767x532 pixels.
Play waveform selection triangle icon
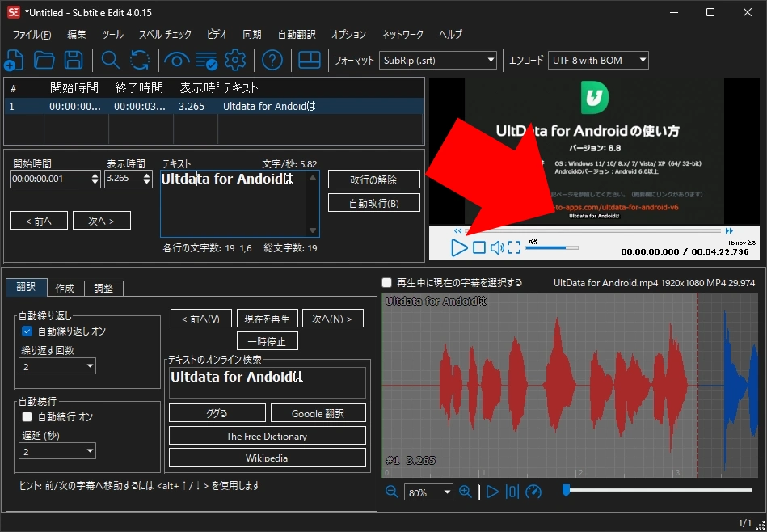(x=492, y=492)
